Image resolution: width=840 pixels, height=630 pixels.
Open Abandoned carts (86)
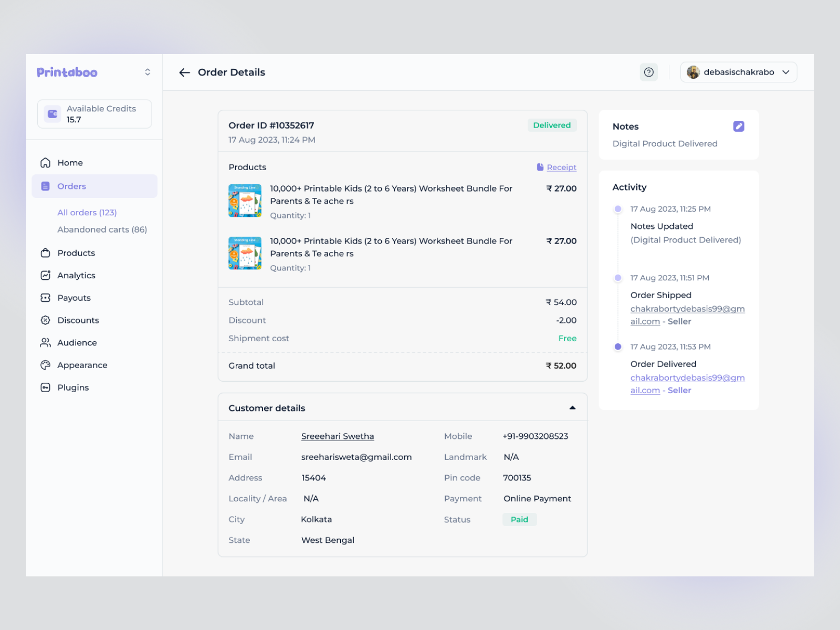(102, 229)
